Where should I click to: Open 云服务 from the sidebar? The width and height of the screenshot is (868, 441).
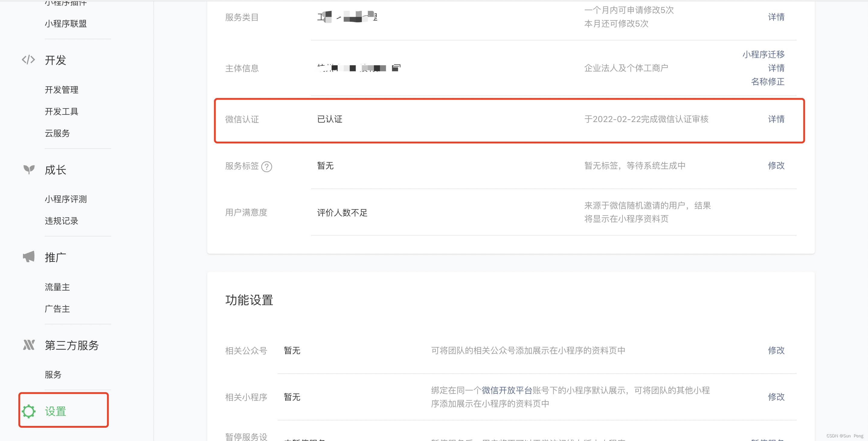click(x=57, y=133)
